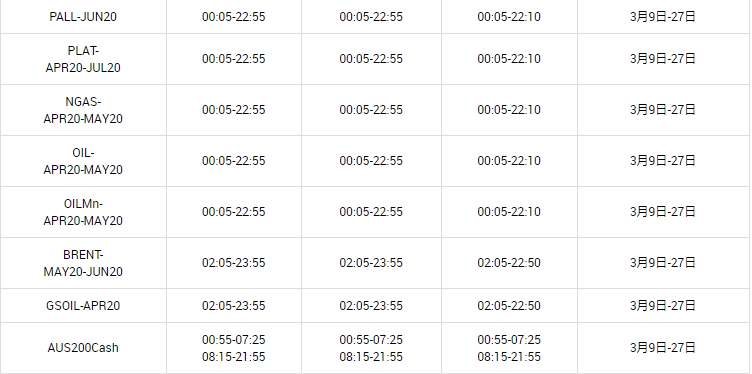Select the 02:05-22:50 time in BRENT row
Screen dimensions: 752x374
click(509, 263)
